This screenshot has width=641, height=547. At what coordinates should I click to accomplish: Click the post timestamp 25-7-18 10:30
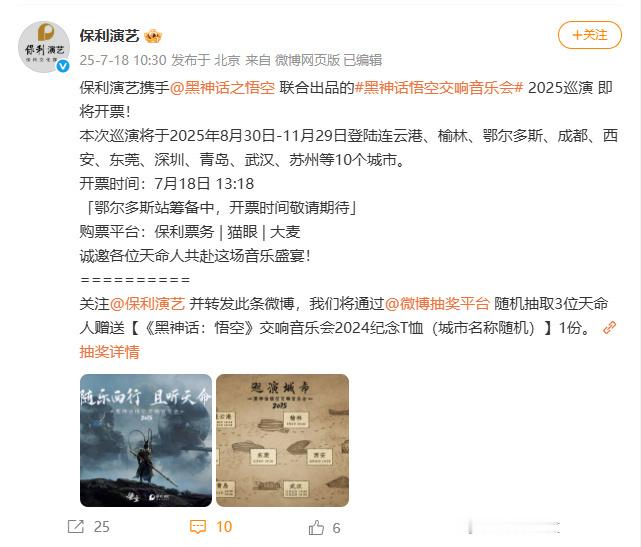[x=123, y=60]
